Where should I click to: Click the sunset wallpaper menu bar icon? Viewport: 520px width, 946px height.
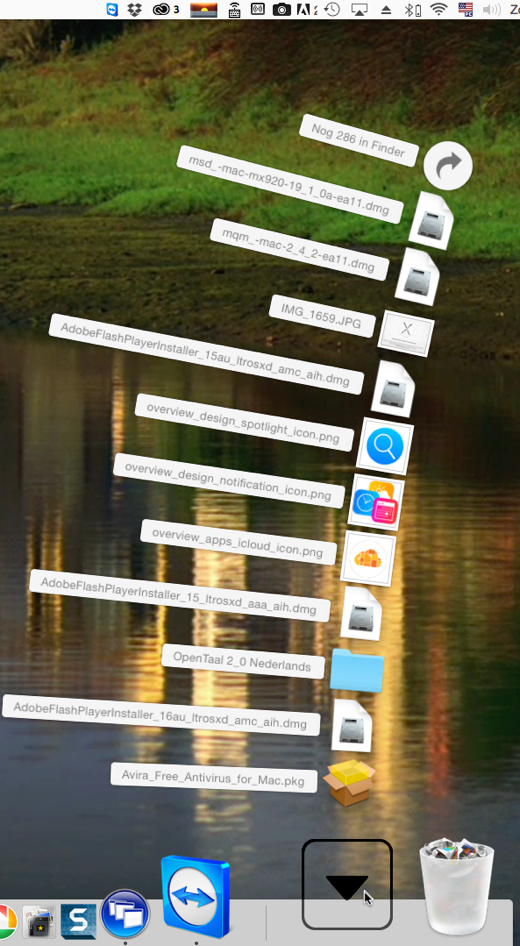click(203, 9)
